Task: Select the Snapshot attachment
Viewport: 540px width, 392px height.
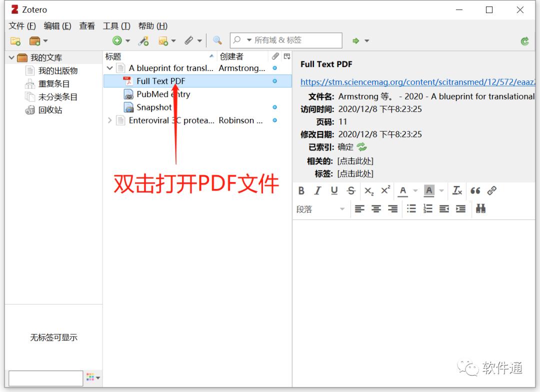Action: pos(197,107)
